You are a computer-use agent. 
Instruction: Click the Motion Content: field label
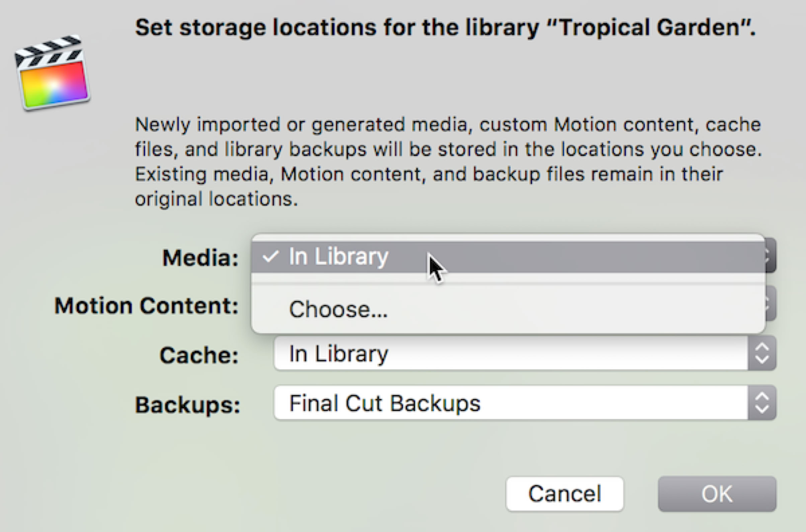[146, 306]
